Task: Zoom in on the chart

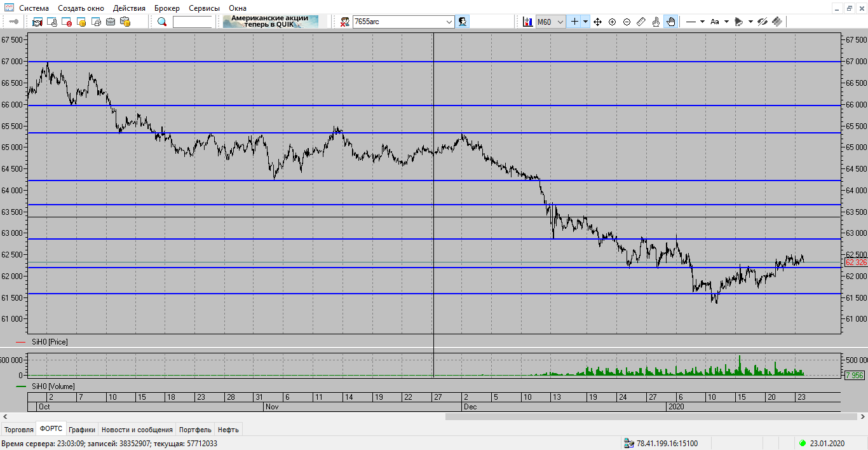Action: pyautogui.click(x=612, y=22)
